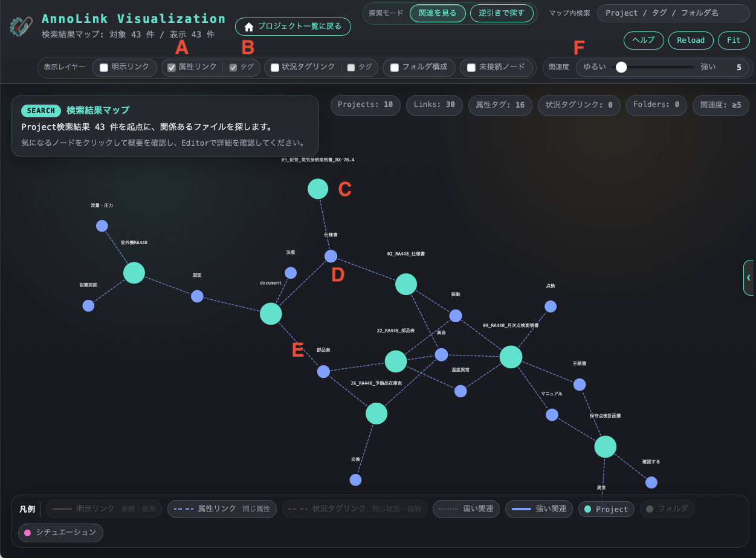This screenshot has height=558, width=756.
Task: Click the 仕様書 tag node
Action: point(331,256)
